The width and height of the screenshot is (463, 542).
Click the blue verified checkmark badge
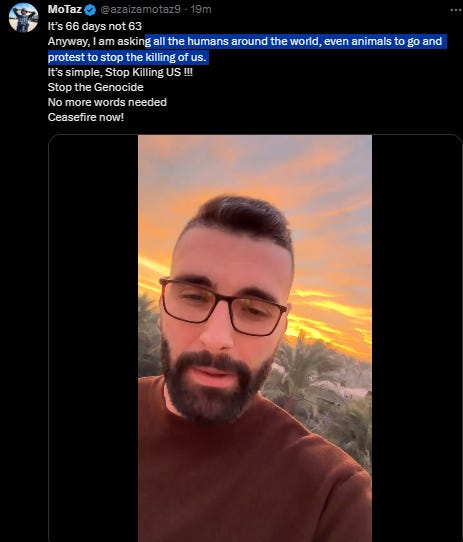(x=90, y=10)
